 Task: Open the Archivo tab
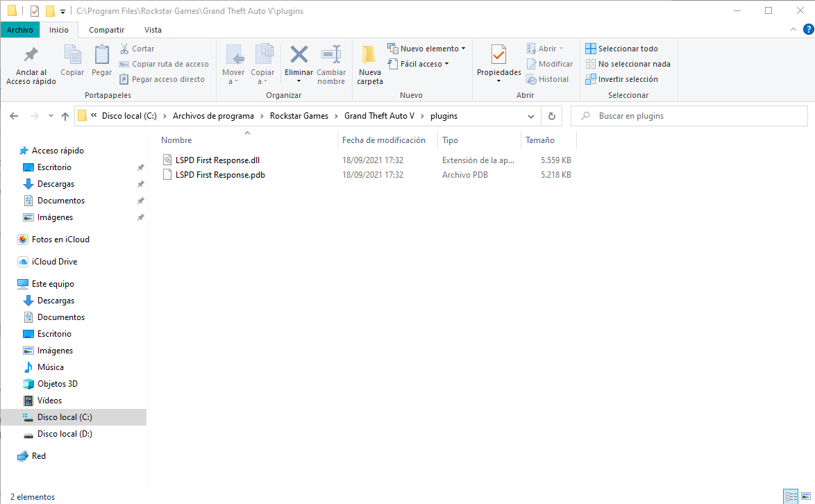19,30
